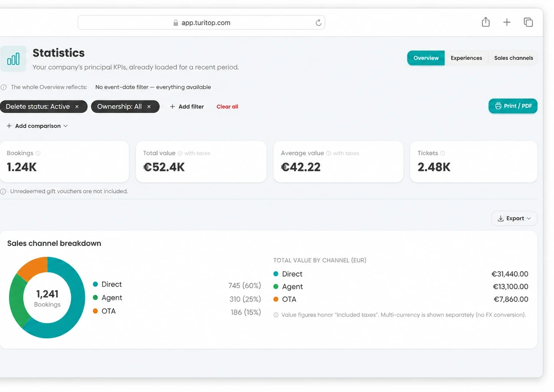Click the green Agent swatch in bookings legend

(x=95, y=297)
